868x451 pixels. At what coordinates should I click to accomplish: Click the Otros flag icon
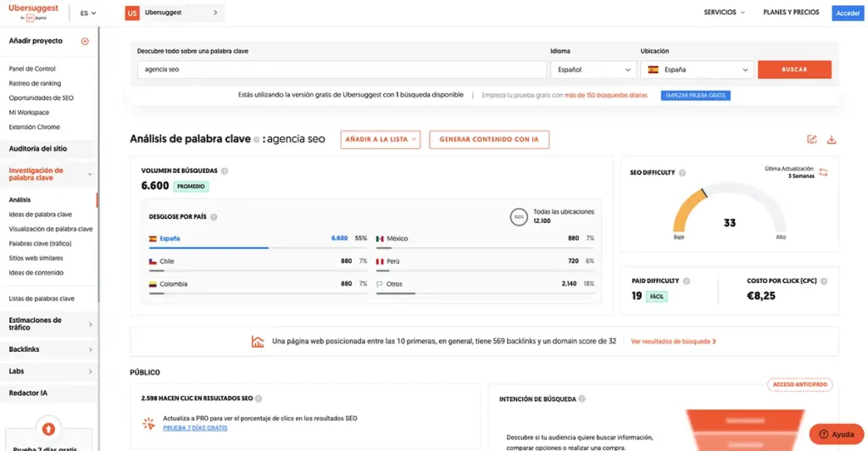[380, 284]
